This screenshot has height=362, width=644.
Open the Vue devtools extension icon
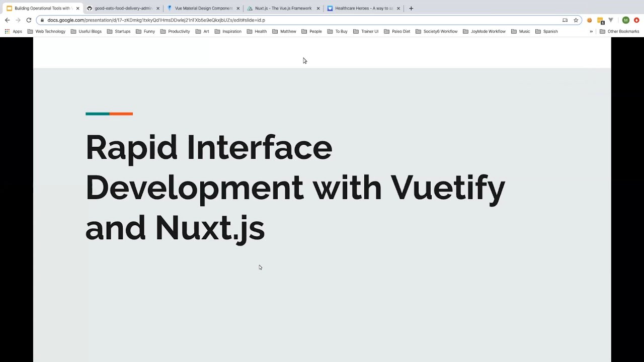coord(611,20)
